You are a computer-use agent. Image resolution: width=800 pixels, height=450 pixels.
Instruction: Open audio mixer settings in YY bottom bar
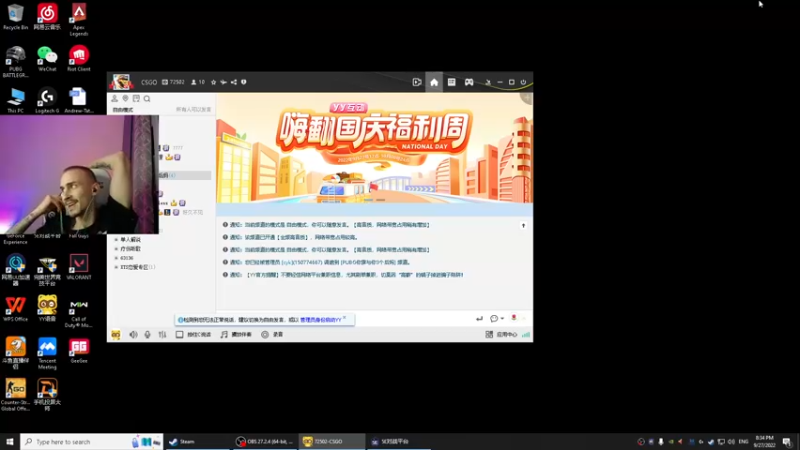click(162, 335)
